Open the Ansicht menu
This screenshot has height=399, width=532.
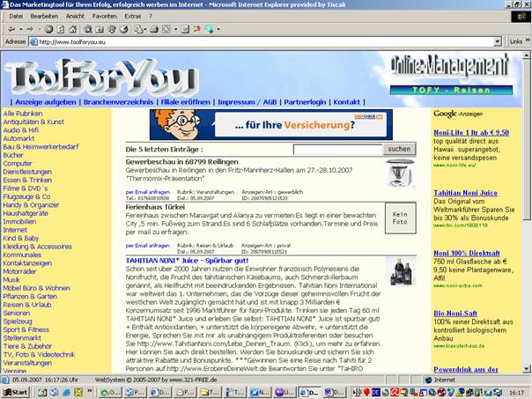75,16
